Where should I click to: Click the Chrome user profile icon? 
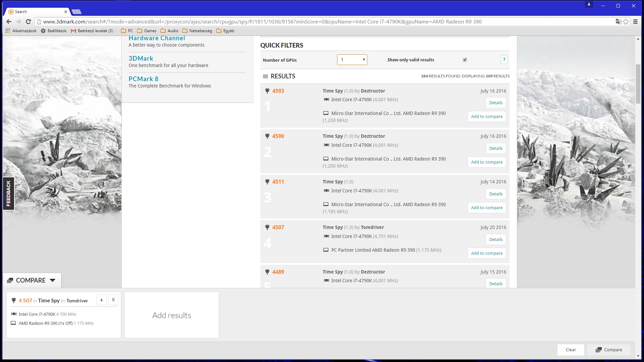(589, 4)
